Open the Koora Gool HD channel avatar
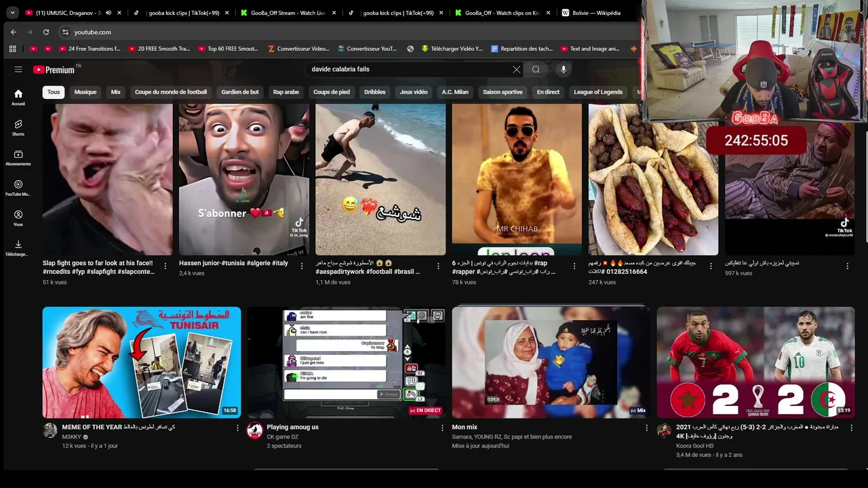 pyautogui.click(x=665, y=431)
